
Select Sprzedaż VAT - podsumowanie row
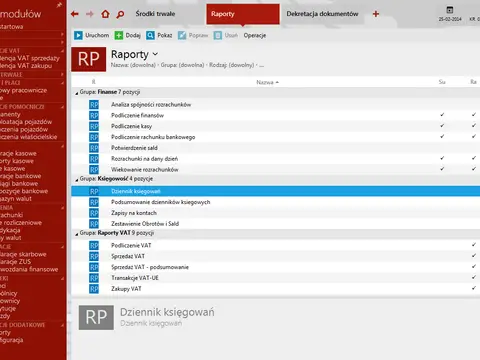pos(276,267)
